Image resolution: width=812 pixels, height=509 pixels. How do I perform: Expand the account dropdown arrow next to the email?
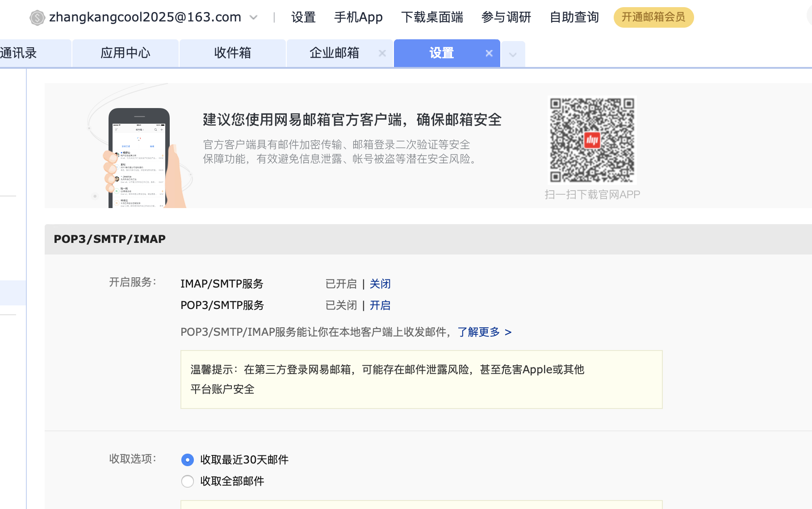click(253, 18)
